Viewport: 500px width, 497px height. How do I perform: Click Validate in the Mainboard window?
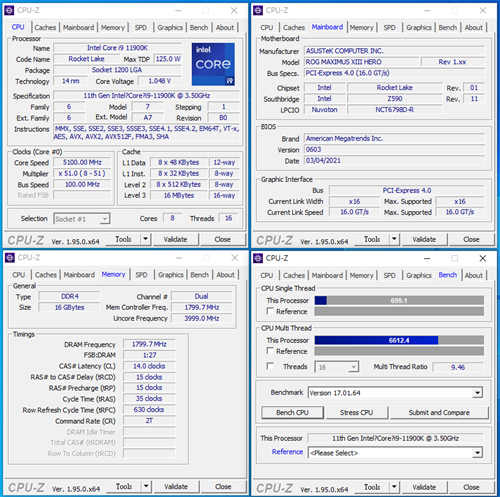click(424, 239)
